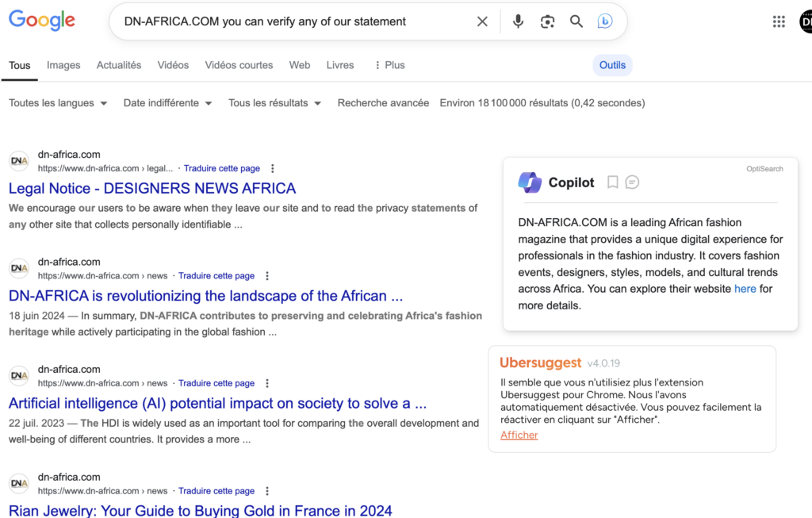Screen dimensions: 812x518
Task: Clear the search query with X
Action: tap(482, 21)
